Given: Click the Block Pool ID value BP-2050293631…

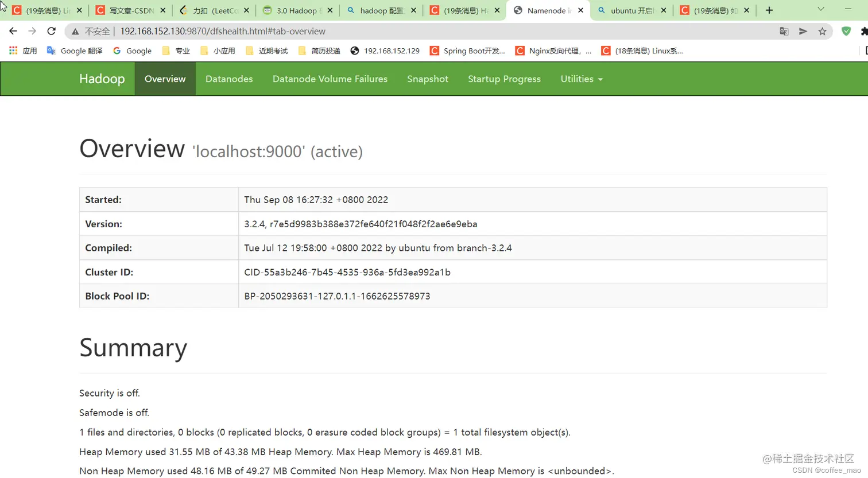Looking at the screenshot, I should (337, 296).
